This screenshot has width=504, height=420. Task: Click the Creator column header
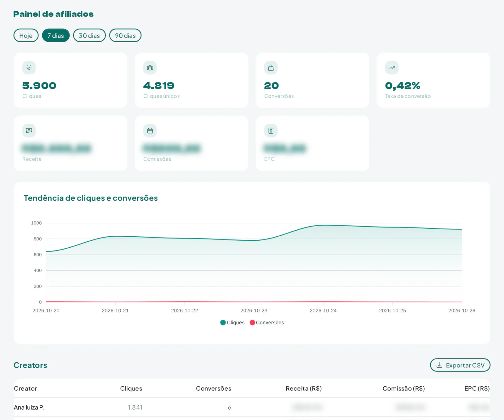point(26,388)
